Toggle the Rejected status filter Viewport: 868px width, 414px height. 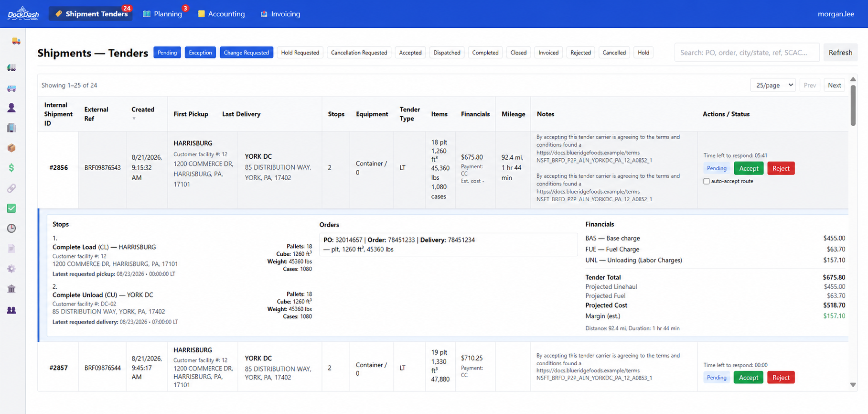point(581,53)
